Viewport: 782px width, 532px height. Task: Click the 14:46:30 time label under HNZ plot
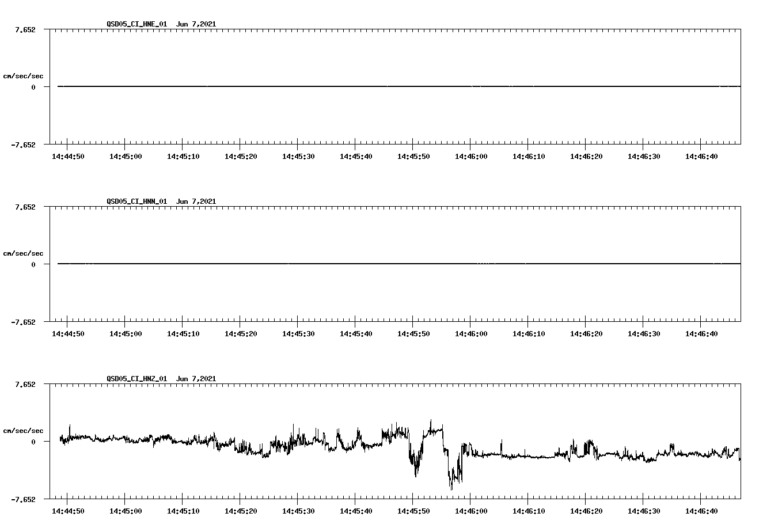click(x=644, y=511)
